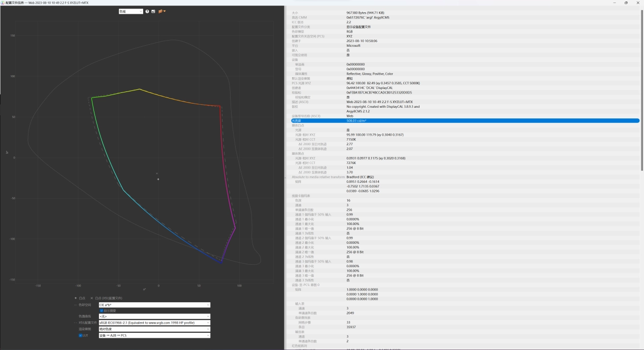
Task: Click the 2023-08-10 10:58:06 creation date value
Action: [x=362, y=41]
